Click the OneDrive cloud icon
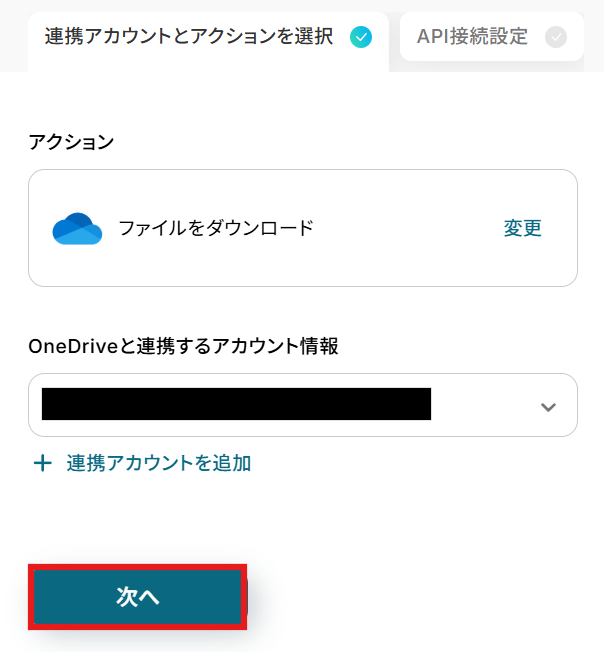The height and width of the screenshot is (652, 604). [x=77, y=229]
